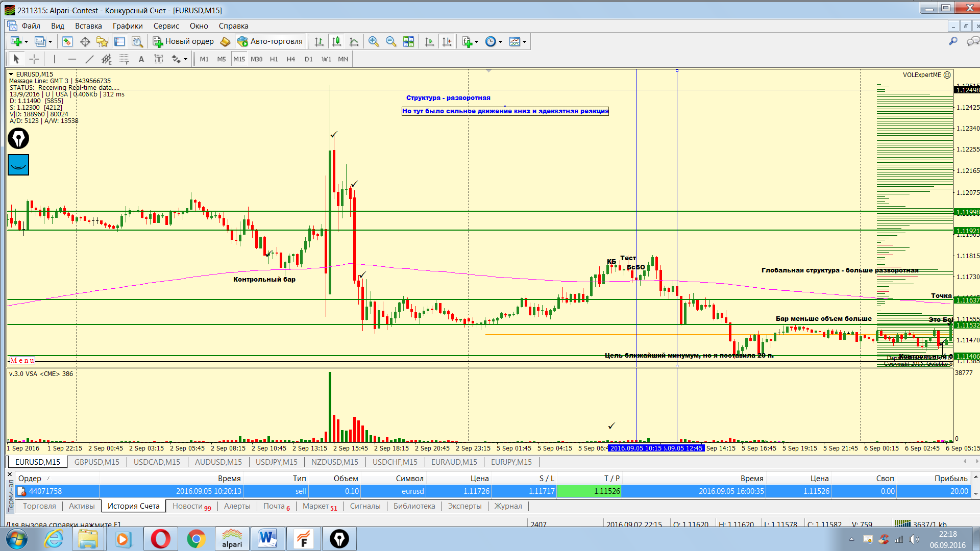
Task: Select the trendline drawing tool
Action: click(89, 59)
